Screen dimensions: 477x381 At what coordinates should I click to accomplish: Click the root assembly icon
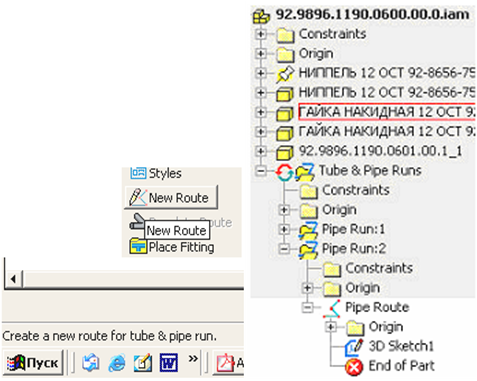261,16
